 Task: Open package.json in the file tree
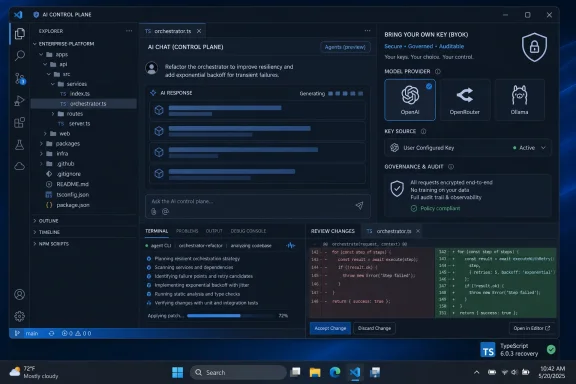tap(73, 205)
